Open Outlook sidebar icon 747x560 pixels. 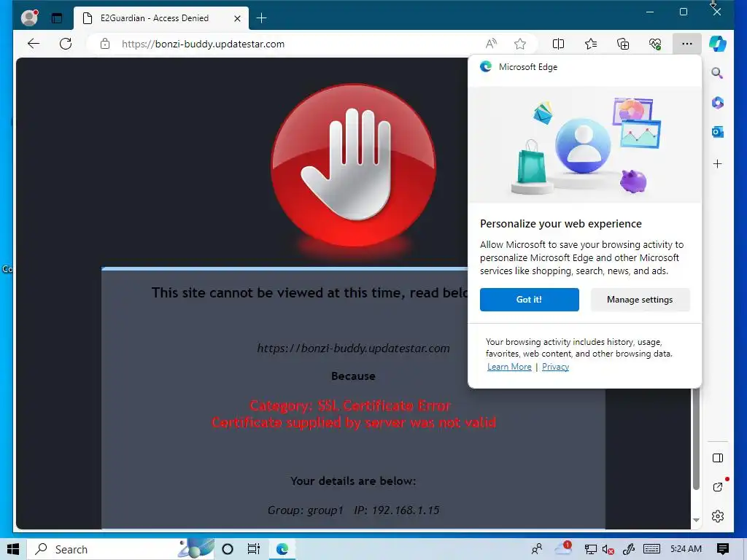718,133
